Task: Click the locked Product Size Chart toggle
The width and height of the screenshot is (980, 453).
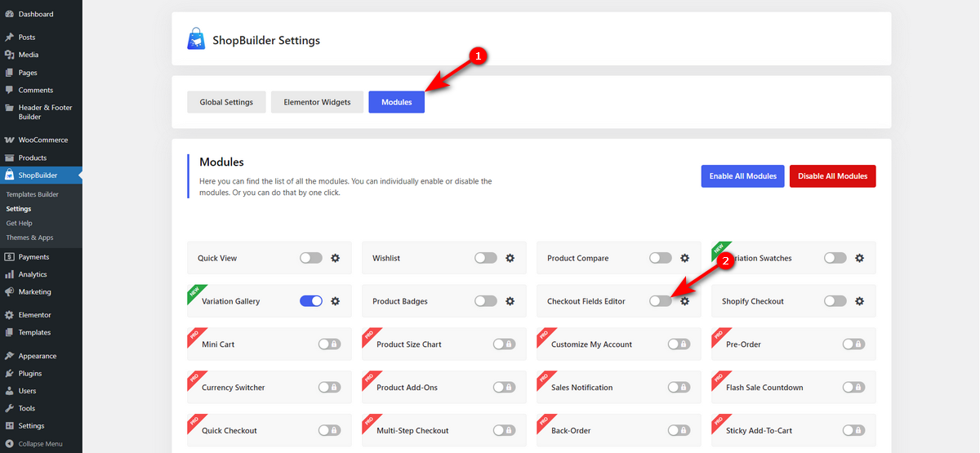Action: click(x=504, y=344)
